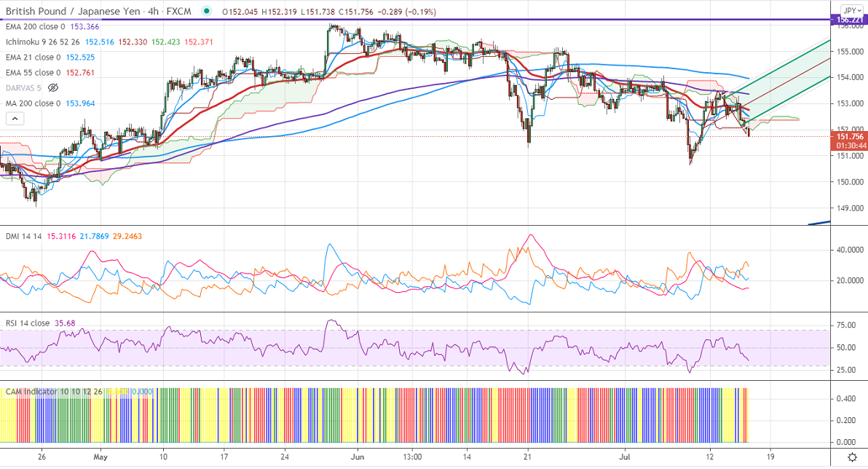Viewport: 868px width, 469px height.
Task: Click the DMI value 29.2463
Action: point(127,237)
